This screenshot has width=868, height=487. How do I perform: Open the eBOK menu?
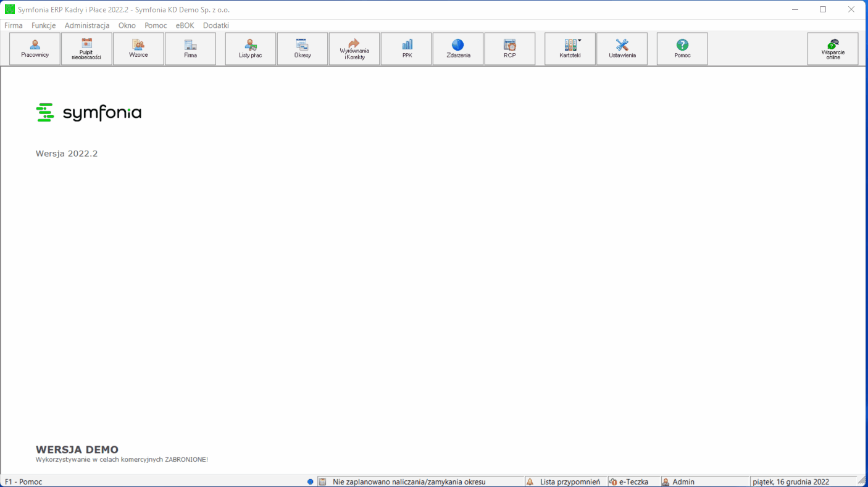(185, 25)
